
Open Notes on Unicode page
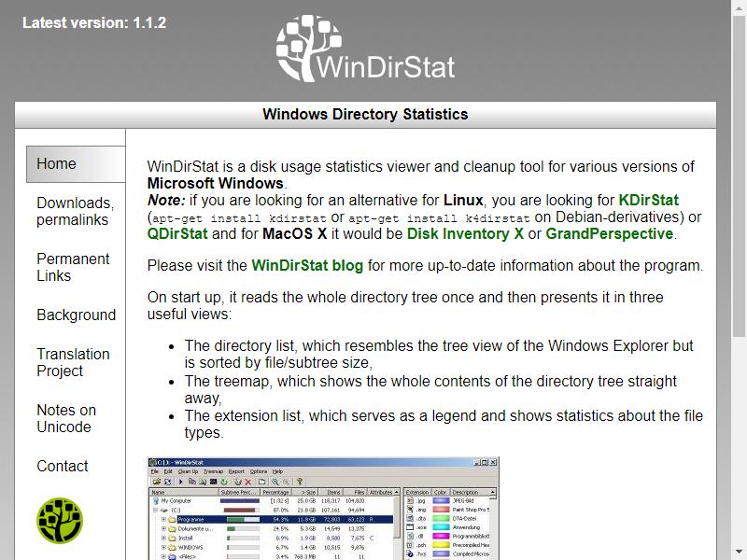(x=66, y=418)
